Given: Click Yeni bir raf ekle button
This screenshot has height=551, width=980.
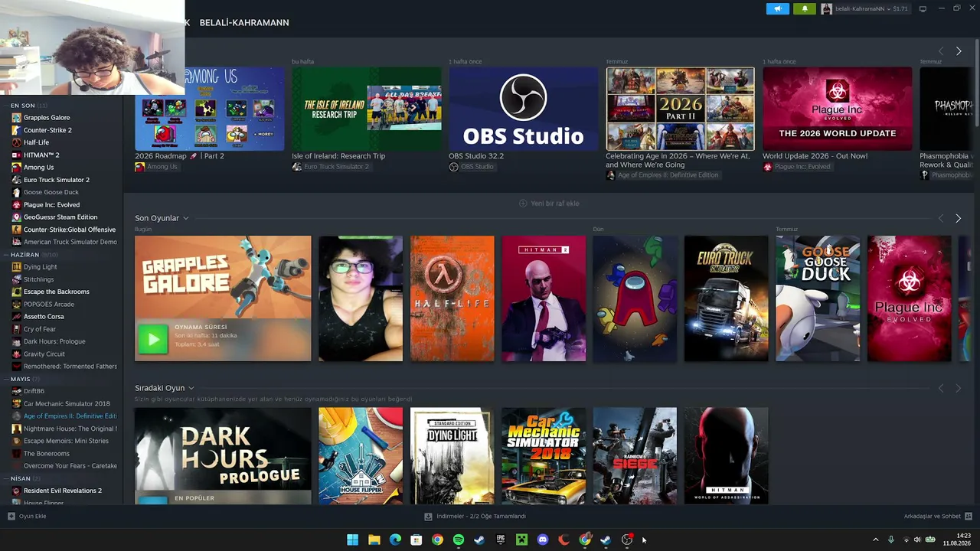Looking at the screenshot, I should [x=549, y=204].
